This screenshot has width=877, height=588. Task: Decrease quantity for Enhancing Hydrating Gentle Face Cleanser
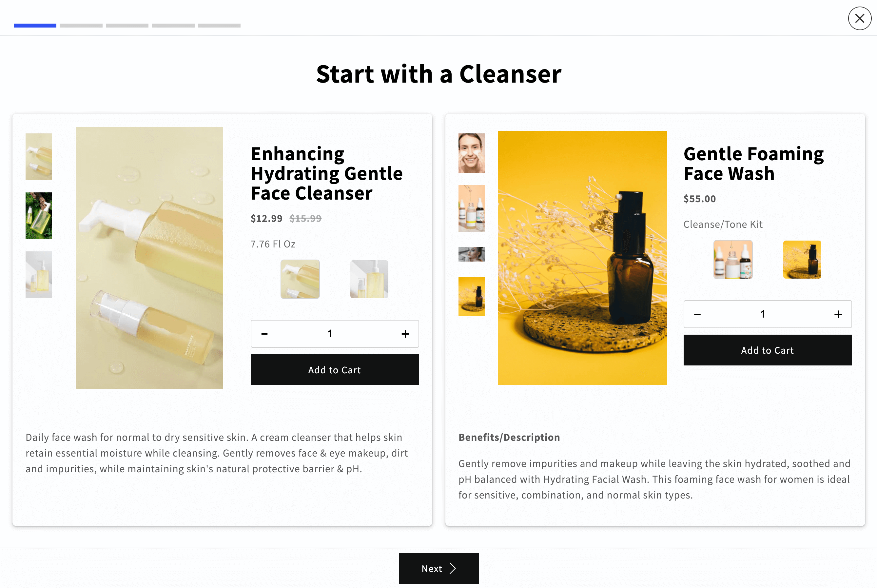(x=264, y=334)
